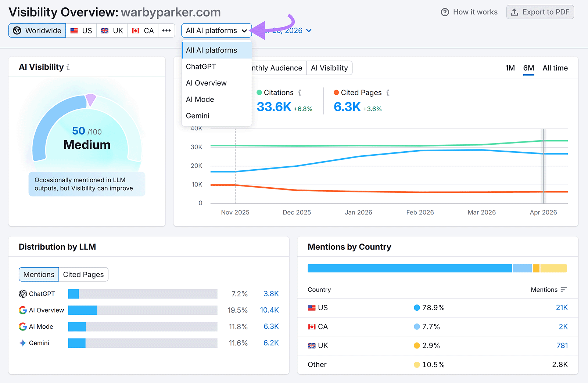Open the How it works link
This screenshot has height=383, width=588.
(469, 12)
